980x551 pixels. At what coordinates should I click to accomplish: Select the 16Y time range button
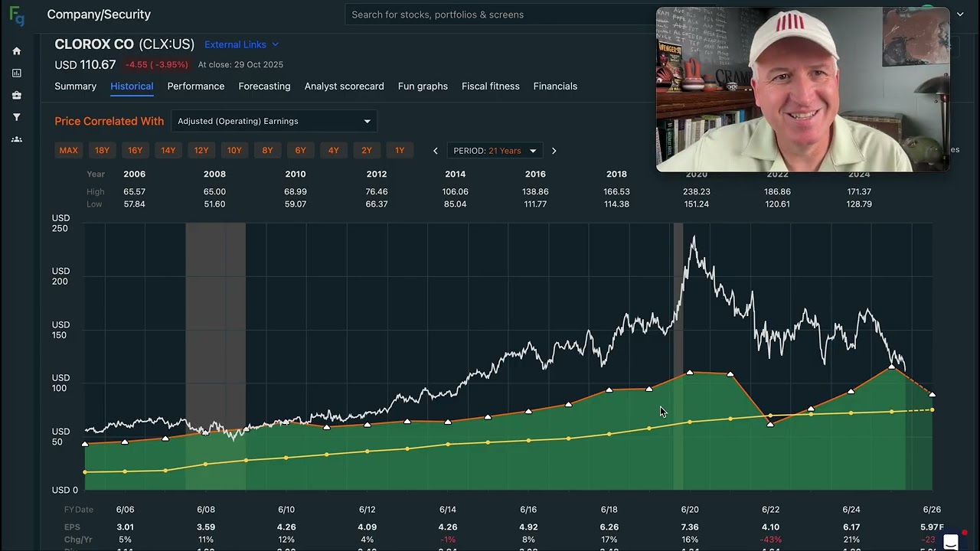coord(135,151)
